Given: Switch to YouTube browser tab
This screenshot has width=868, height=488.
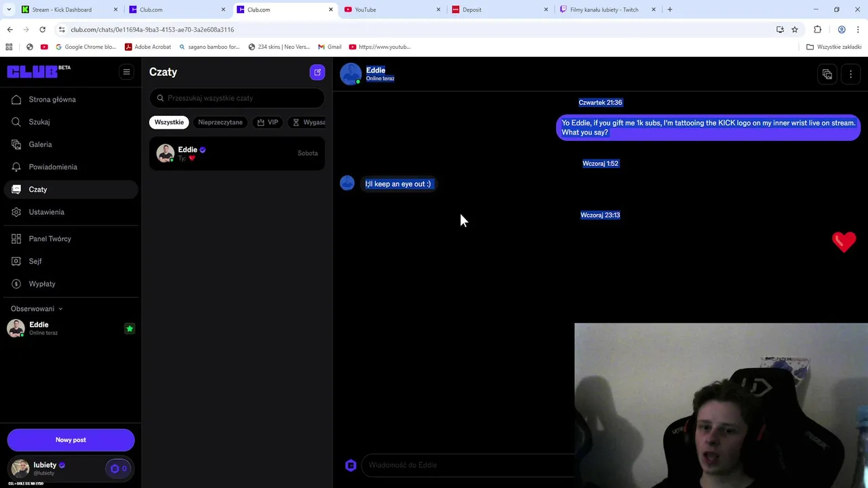Looking at the screenshot, I should tap(392, 9).
